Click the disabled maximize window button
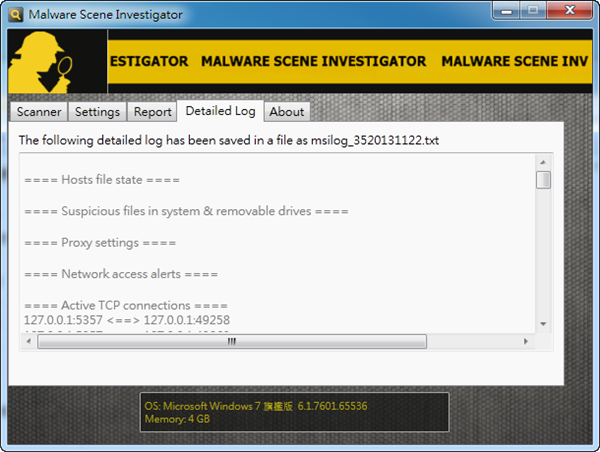The height and width of the screenshot is (452, 600). click(x=533, y=10)
